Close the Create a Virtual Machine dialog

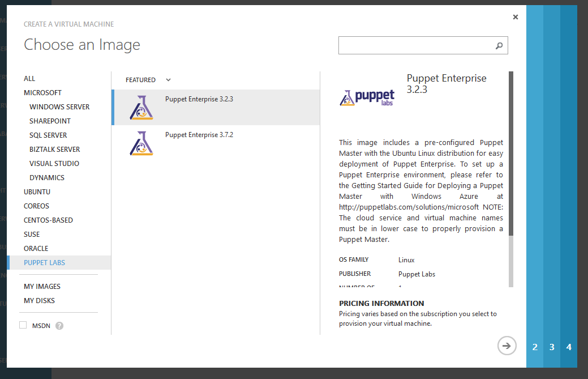tap(515, 17)
